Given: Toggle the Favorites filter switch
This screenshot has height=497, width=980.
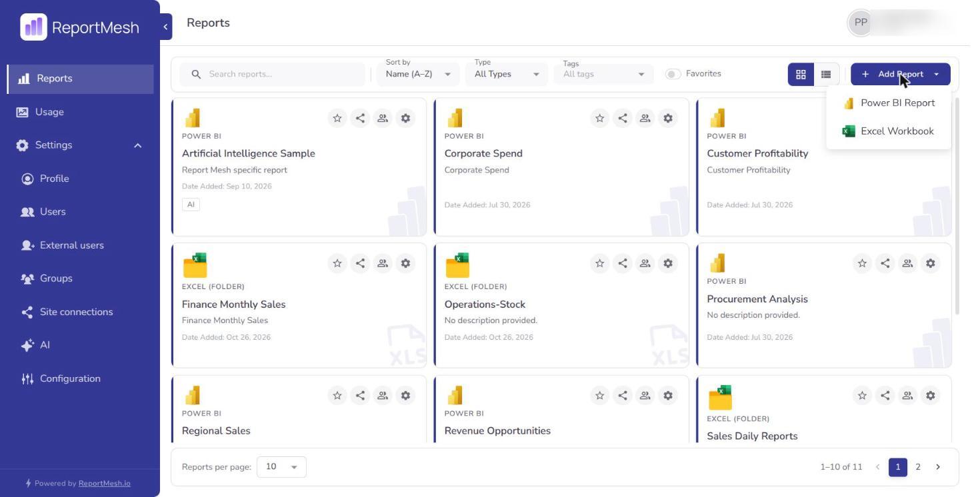Looking at the screenshot, I should pos(673,74).
